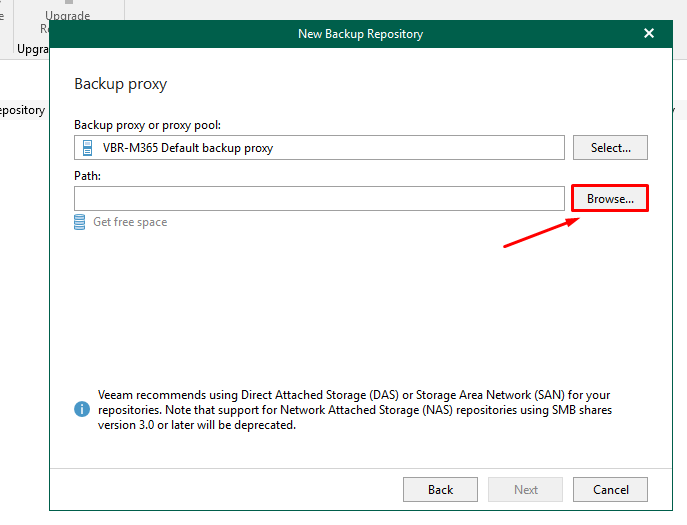
Task: Go Back to previous wizard step
Action: (x=440, y=490)
